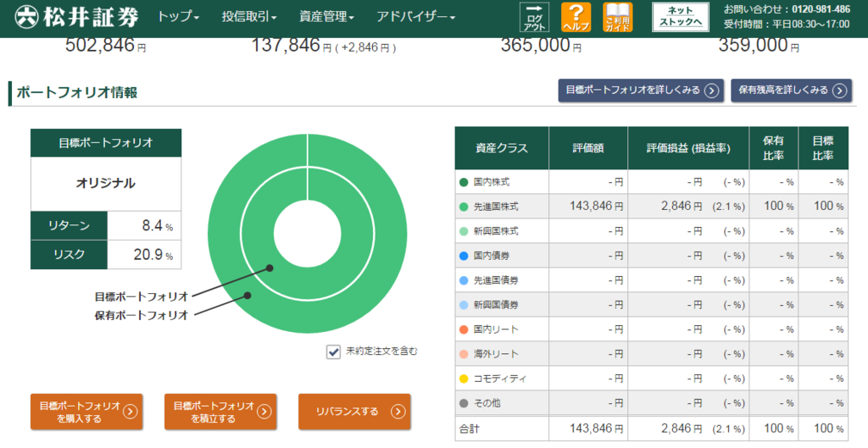Image resolution: width=868 pixels, height=448 pixels.
Task: Click その他 row label
Action: [x=487, y=403]
